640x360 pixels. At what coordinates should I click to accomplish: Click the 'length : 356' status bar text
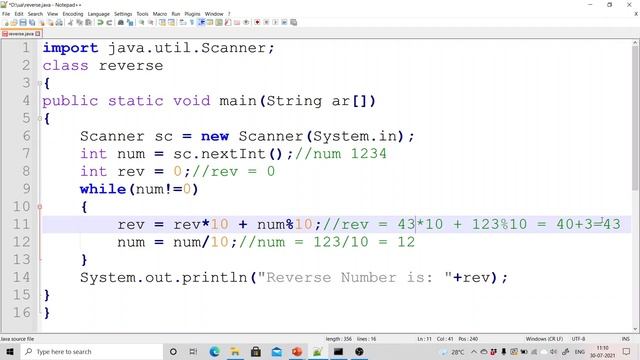tap(339, 339)
